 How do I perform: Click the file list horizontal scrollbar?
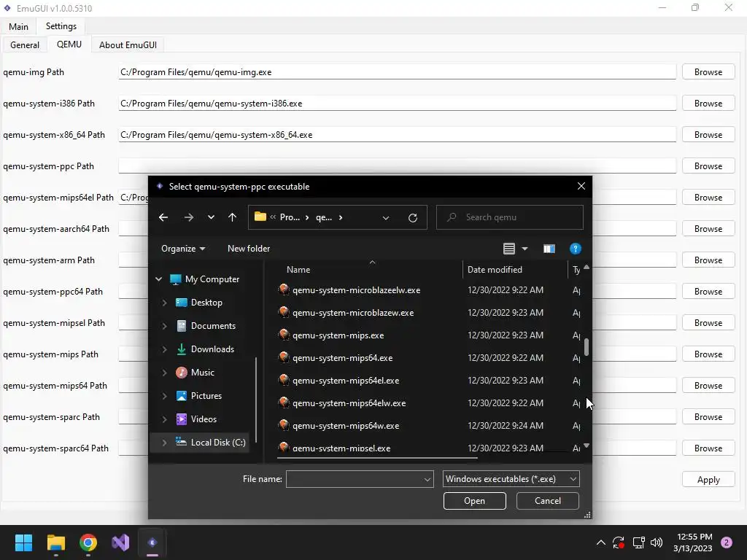click(x=377, y=458)
